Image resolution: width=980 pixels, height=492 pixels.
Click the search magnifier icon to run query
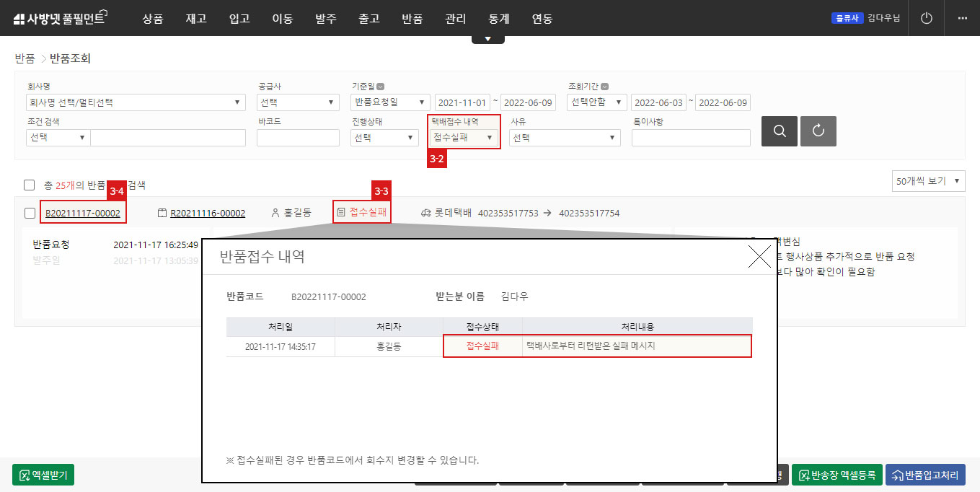[x=780, y=131]
